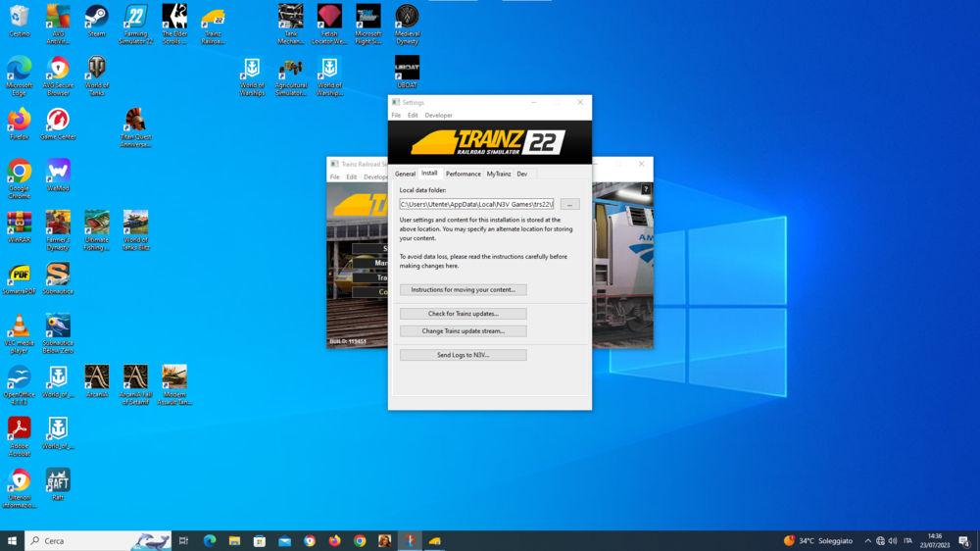Select the Titan Quest Anniversary desktop icon

(135, 128)
